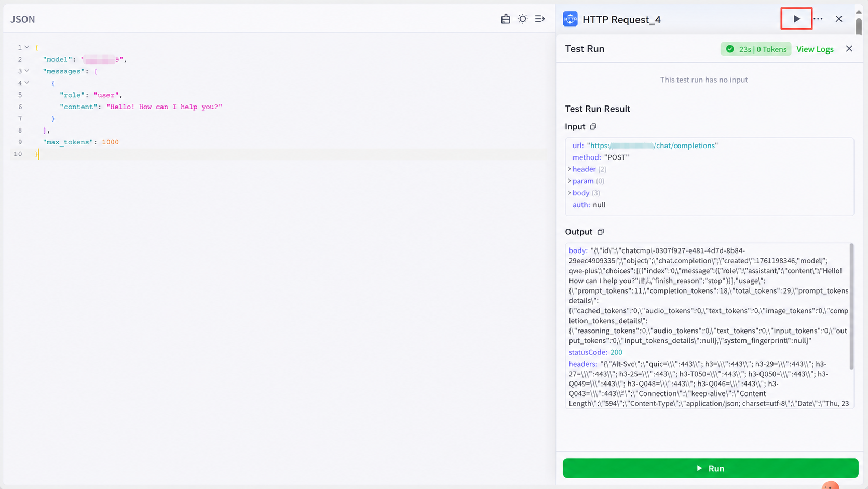Open View Logs link

(x=815, y=49)
